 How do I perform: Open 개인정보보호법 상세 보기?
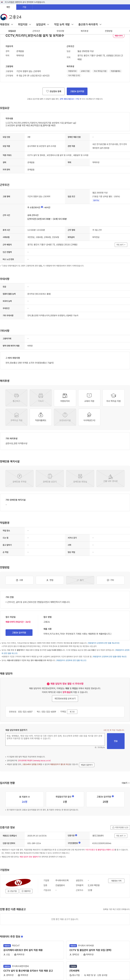click(x=65, y=699)
